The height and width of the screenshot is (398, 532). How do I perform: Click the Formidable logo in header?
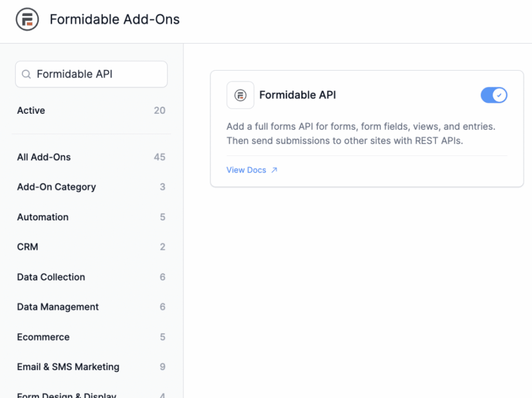[27, 19]
